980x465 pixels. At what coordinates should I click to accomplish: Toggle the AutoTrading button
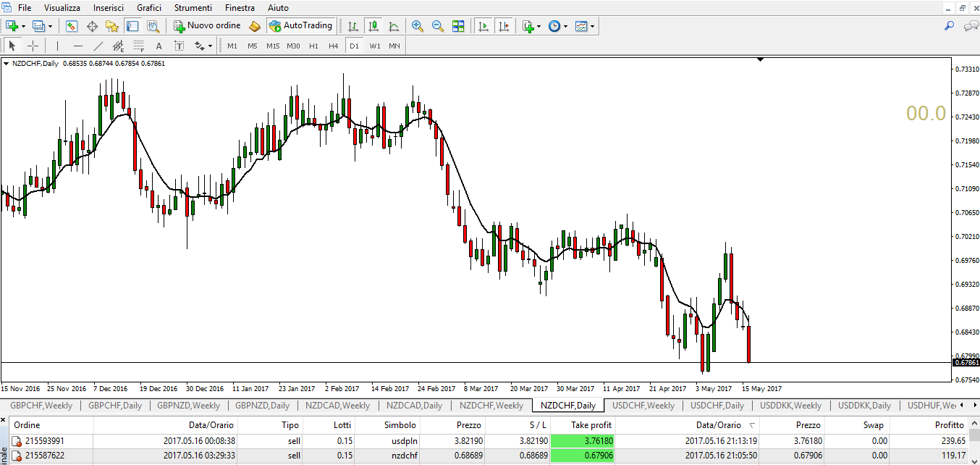click(x=300, y=26)
